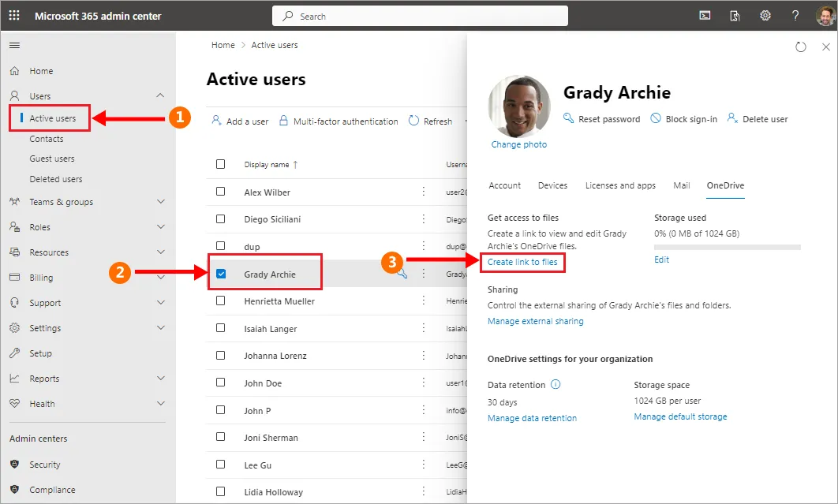Collapse the Users section chevron

click(160, 95)
